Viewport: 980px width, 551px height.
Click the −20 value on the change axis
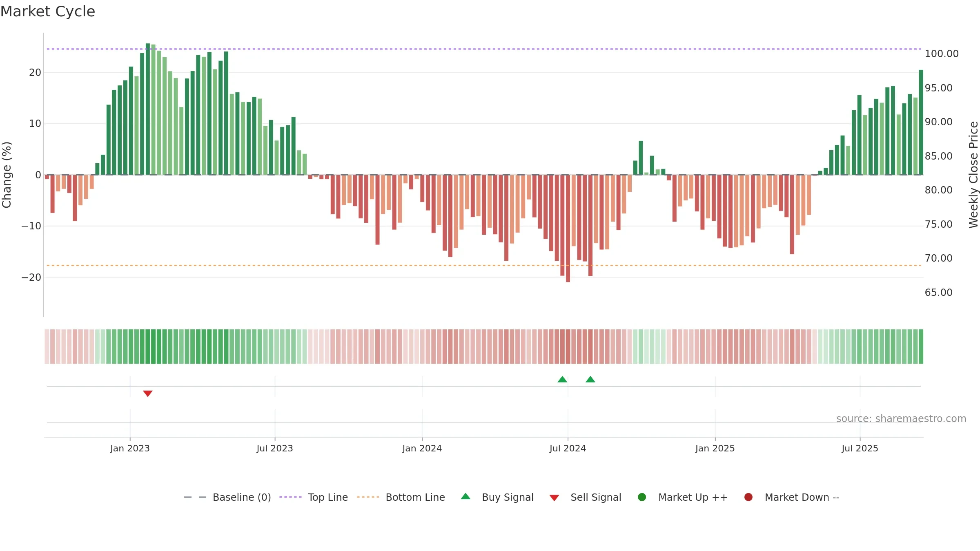(31, 277)
